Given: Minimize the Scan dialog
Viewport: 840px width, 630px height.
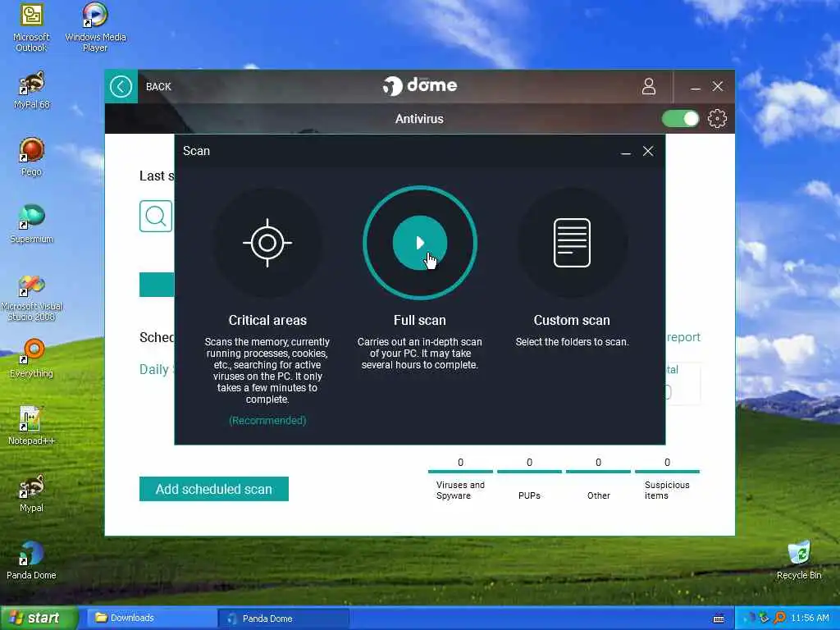Looking at the screenshot, I should [625, 153].
